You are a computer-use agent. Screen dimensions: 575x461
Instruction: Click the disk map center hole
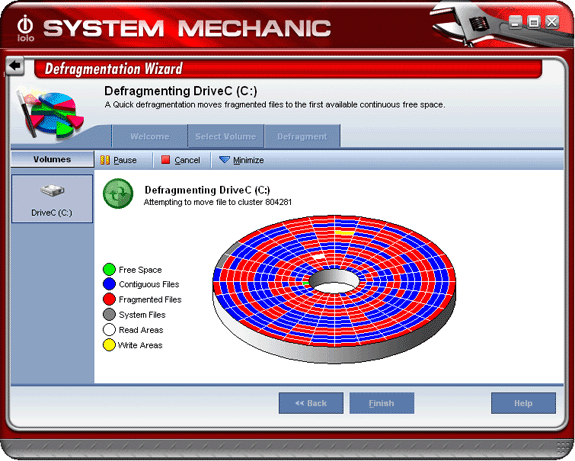334,281
